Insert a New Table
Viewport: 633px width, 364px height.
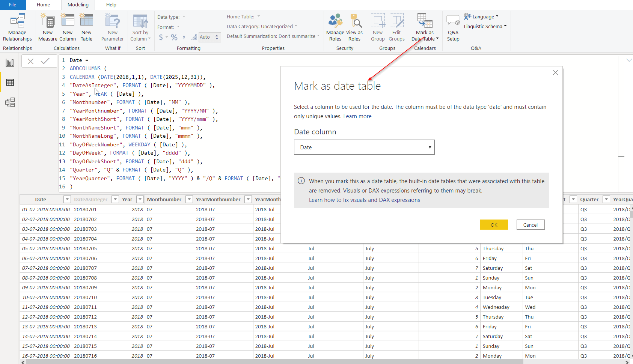tap(87, 26)
